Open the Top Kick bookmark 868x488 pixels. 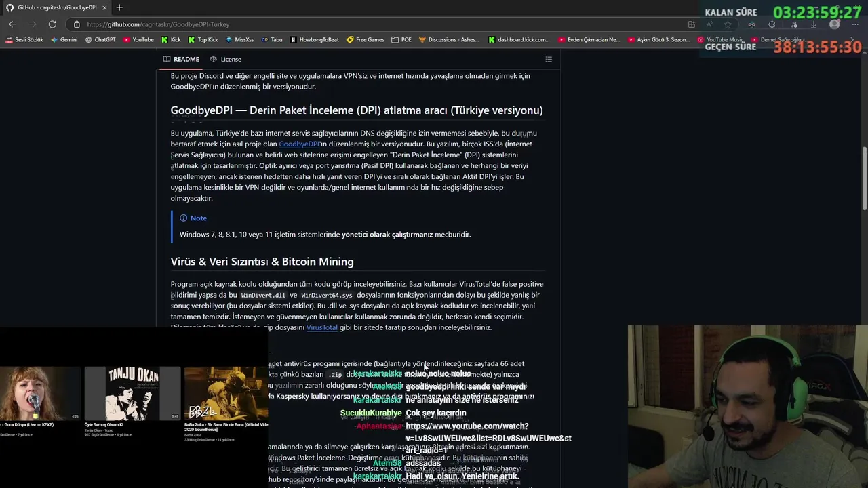(x=203, y=39)
